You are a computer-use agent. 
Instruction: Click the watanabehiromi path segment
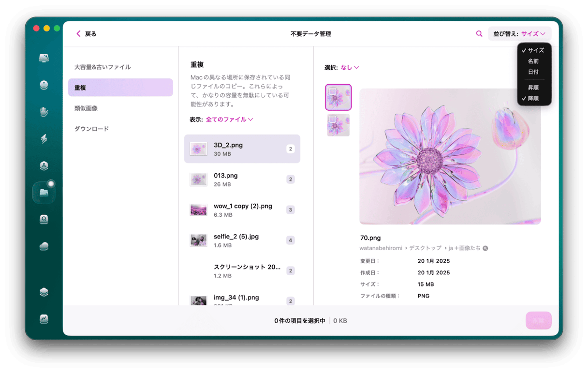381,248
